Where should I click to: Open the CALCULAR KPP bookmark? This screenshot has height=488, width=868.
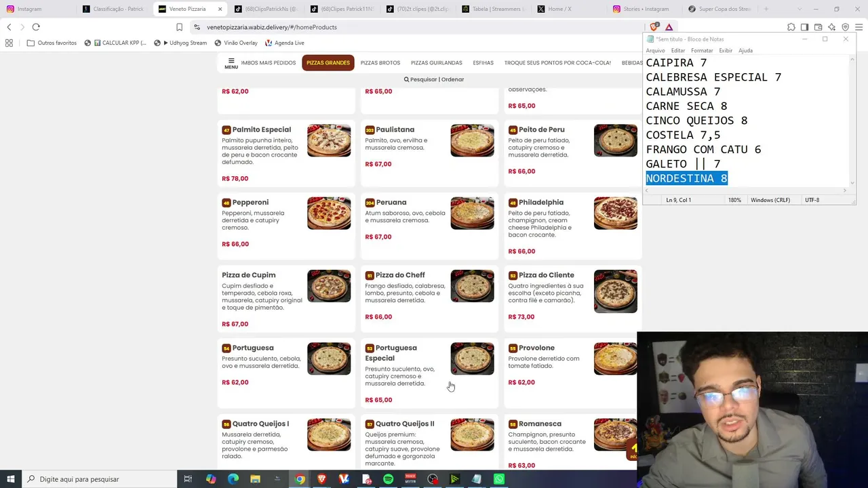tap(115, 43)
